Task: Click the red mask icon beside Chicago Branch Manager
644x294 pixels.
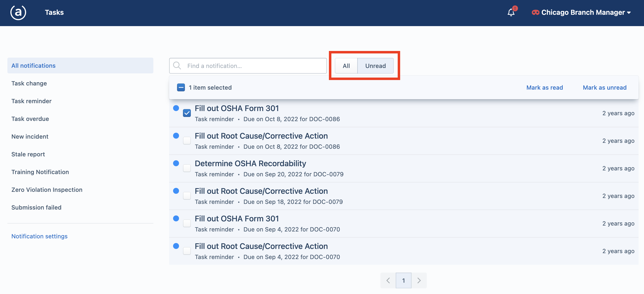Action: (x=536, y=13)
